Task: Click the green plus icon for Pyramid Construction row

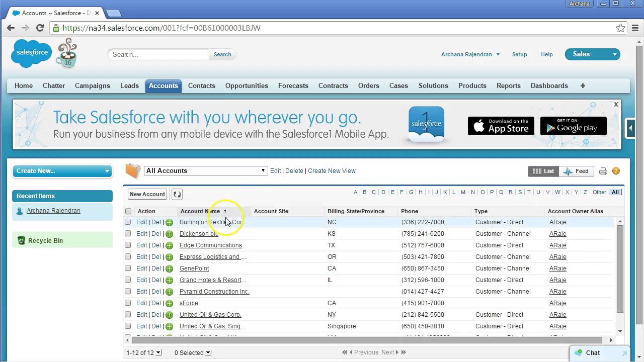Action: pyautogui.click(x=169, y=292)
